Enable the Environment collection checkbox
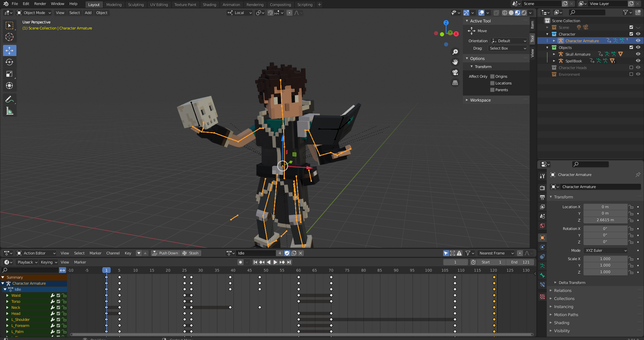 [631, 74]
